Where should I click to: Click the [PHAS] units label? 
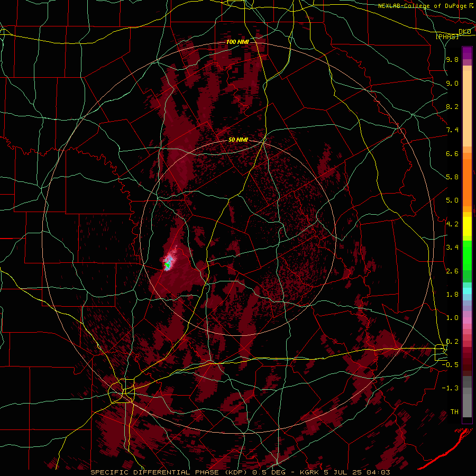(x=447, y=36)
